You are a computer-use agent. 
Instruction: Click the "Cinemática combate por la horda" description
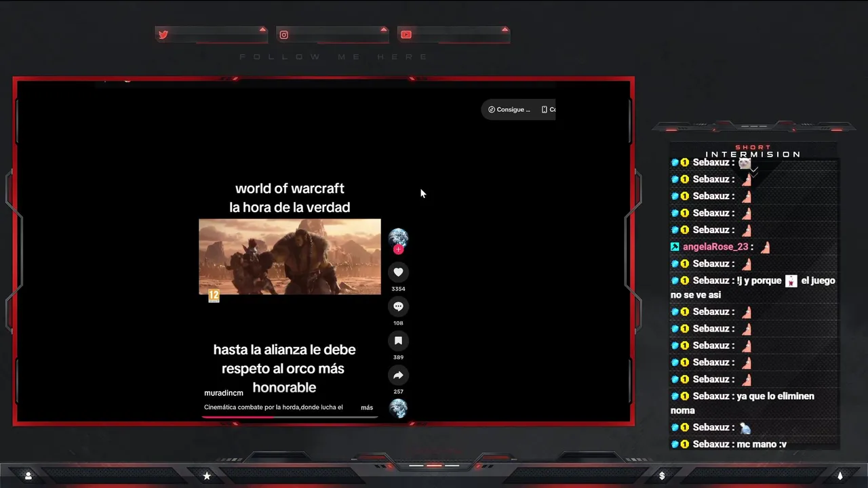point(273,407)
